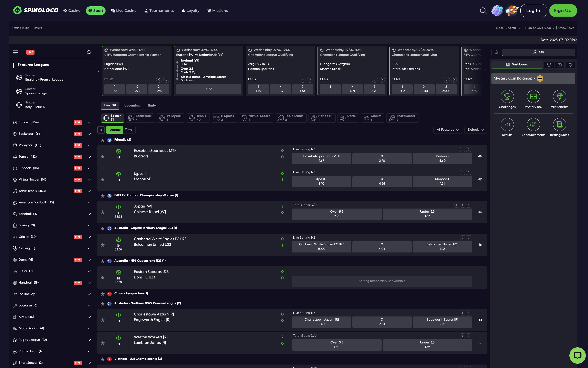Select the Tennis 40 live sport tab
The image size is (588, 368).
(x=198, y=118)
